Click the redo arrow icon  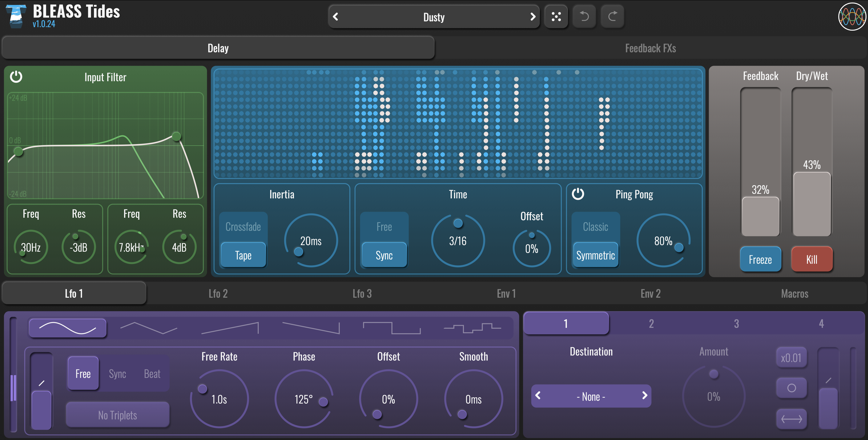pos(612,16)
